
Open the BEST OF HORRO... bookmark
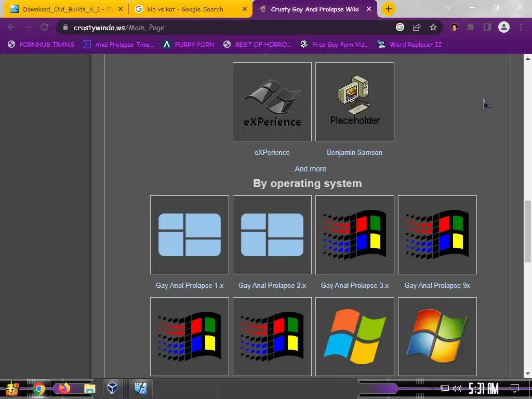257,45
